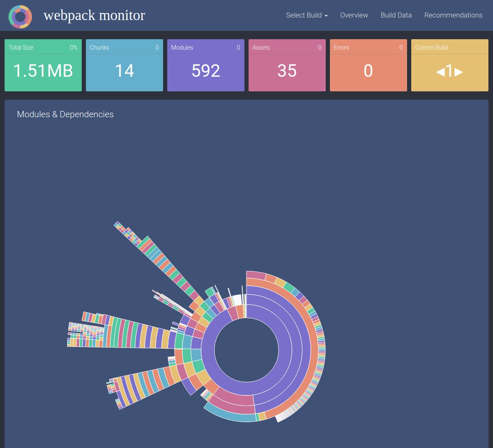Click the center hole of the sunburst chart

point(246,350)
